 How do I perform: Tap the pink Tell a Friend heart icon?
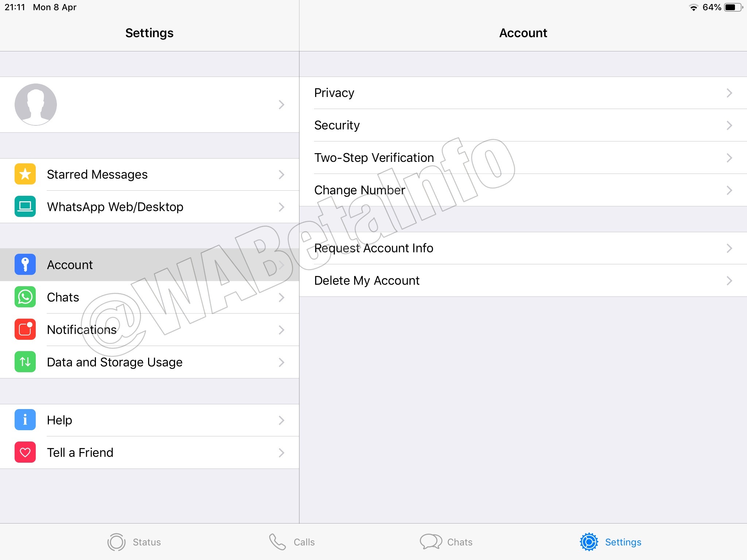pos(25,452)
